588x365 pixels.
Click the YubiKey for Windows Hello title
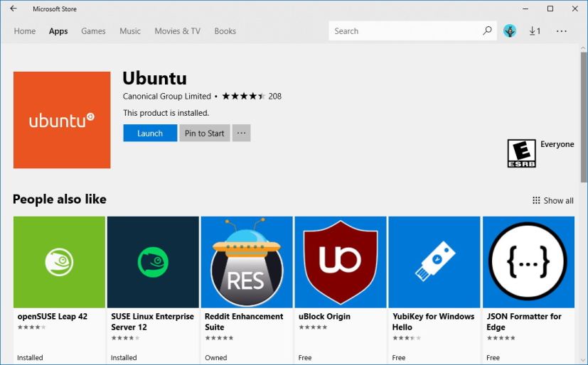coord(433,322)
